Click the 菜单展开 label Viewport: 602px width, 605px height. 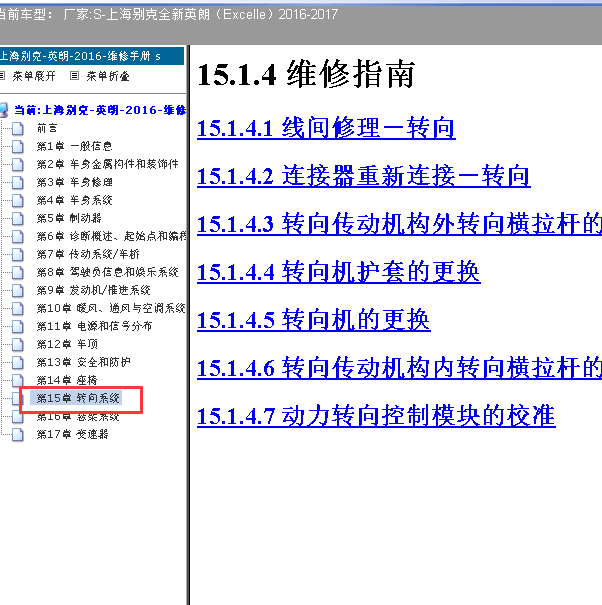click(34, 76)
